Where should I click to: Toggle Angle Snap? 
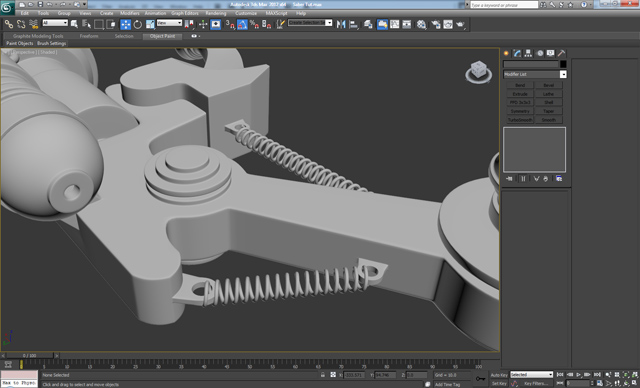242,24
